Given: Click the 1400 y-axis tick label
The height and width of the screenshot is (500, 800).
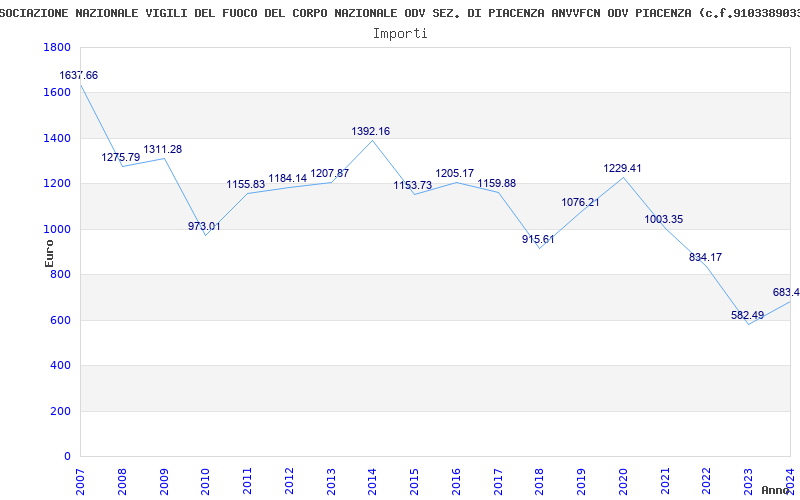Looking at the screenshot, I should point(57,139).
